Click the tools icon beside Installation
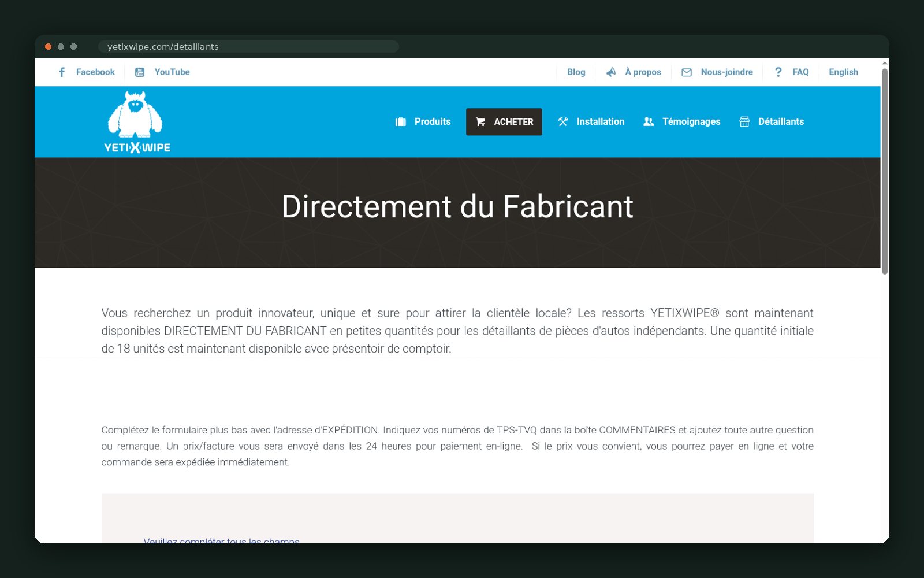The image size is (924, 578). [x=563, y=122]
